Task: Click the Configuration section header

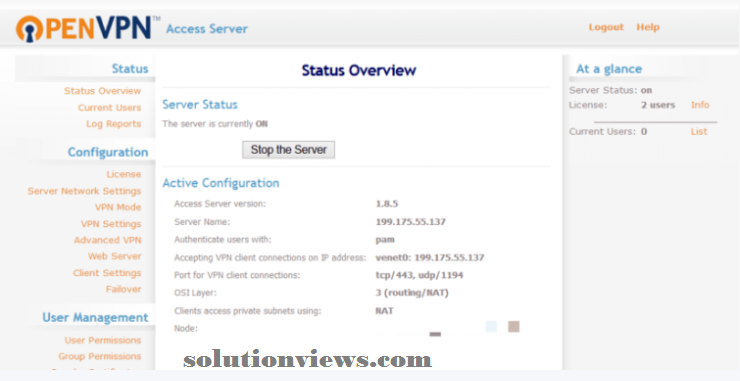Action: coord(108,152)
